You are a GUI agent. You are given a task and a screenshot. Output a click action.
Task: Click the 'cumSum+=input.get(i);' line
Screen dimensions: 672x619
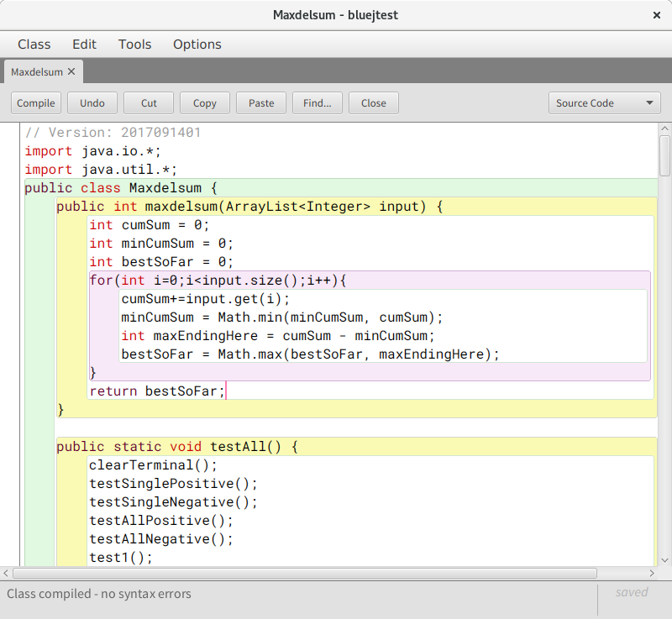click(x=205, y=298)
